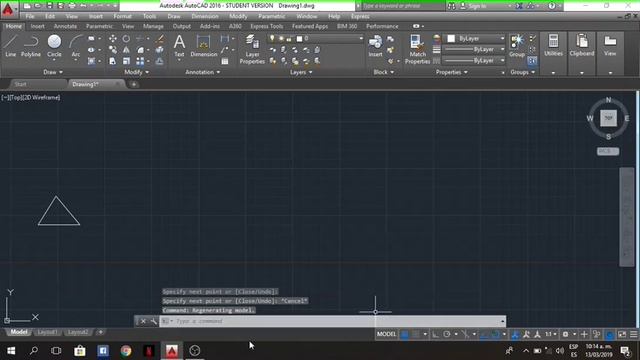Expand the Annotation panel

(202, 72)
